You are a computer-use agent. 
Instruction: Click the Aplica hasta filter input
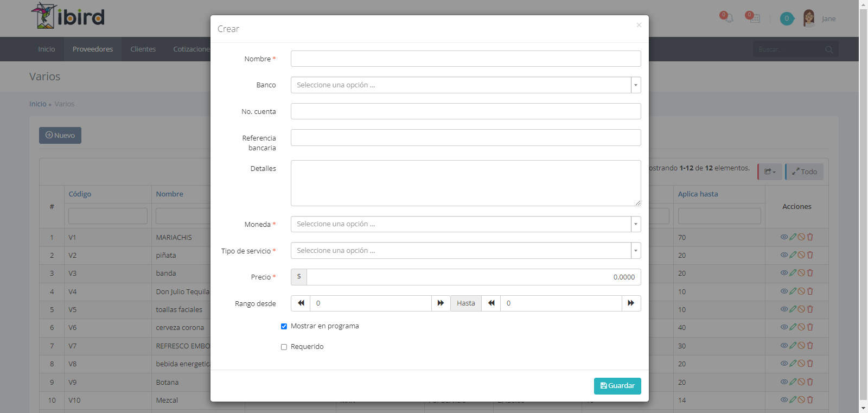click(x=719, y=216)
